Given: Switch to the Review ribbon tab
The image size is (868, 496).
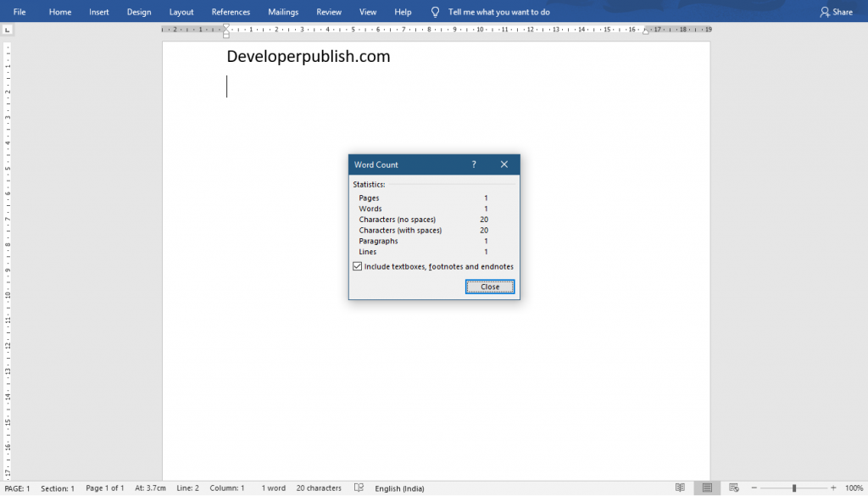Looking at the screenshot, I should [329, 11].
